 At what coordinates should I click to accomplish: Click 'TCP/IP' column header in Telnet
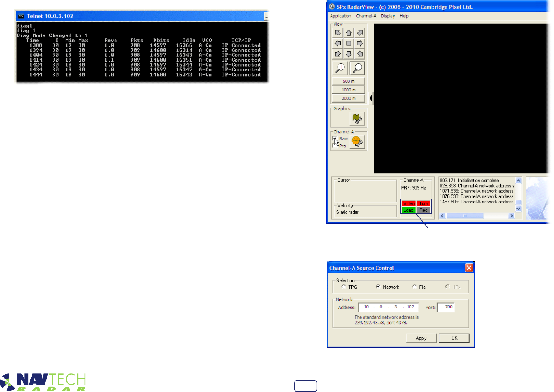click(x=241, y=40)
